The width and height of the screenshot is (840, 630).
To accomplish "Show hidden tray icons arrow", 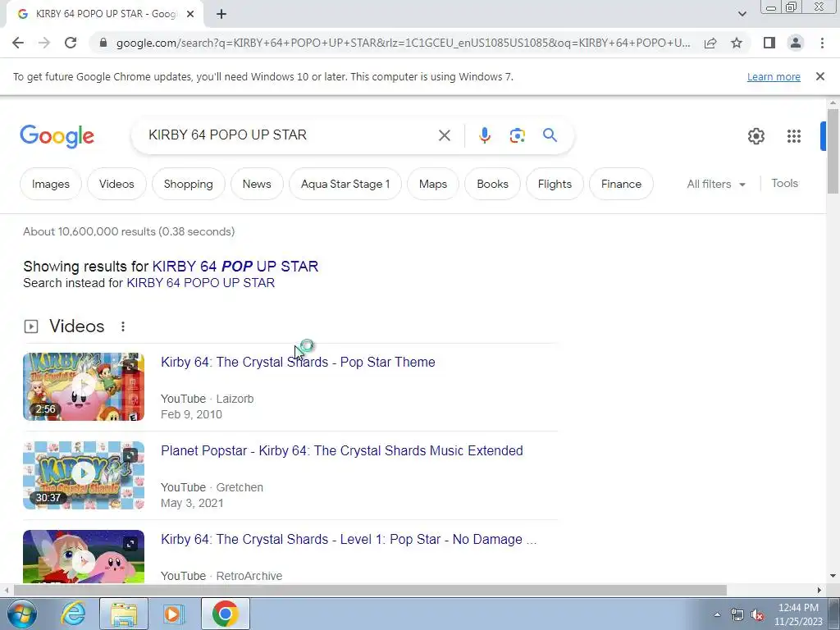I will coord(717,615).
